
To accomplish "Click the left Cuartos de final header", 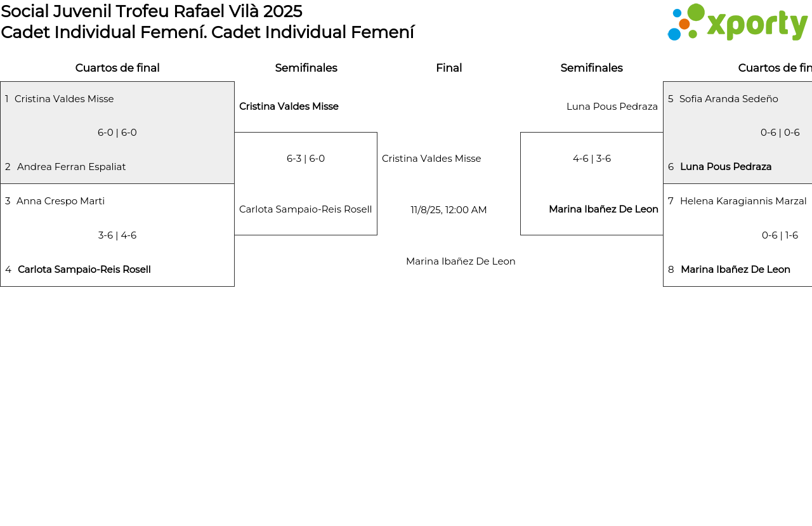I will 117,68.
